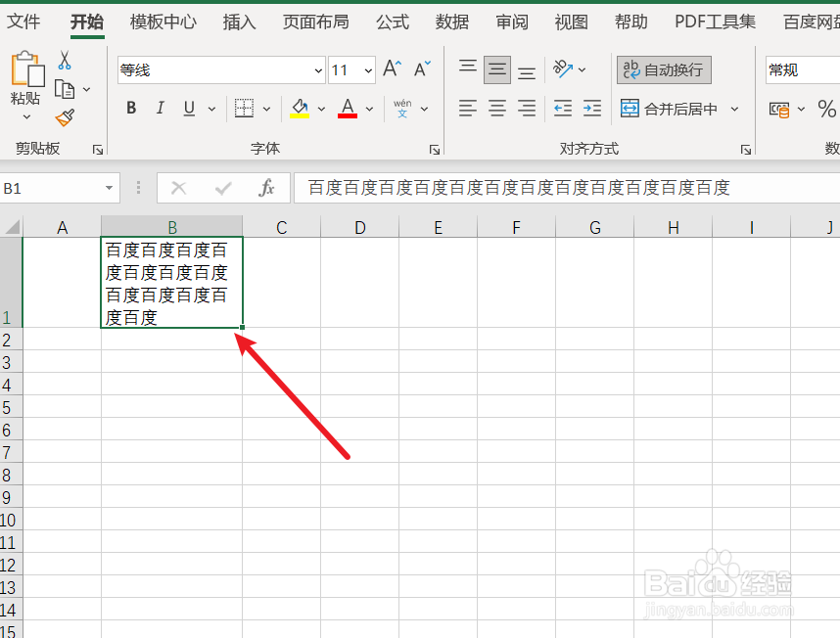Viewport: 840px width, 638px height.
Task: Switch to 页面布局 tab
Action: (x=315, y=22)
